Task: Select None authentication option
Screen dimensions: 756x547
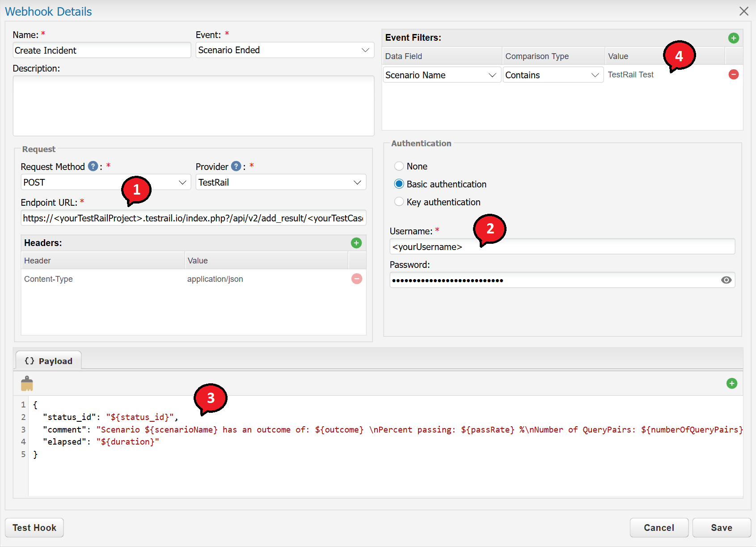Action: 399,166
